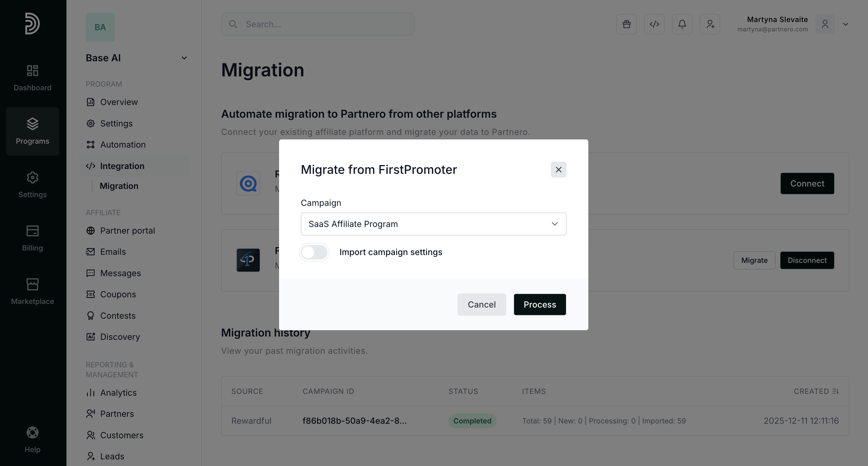Viewport: 868px width, 466px height.
Task: Open the Campaign dropdown
Action: (433, 224)
